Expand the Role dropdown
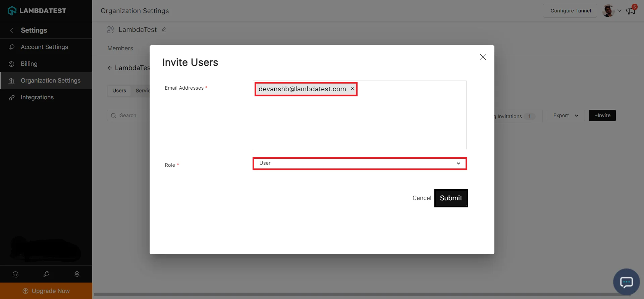The image size is (644, 299). pyautogui.click(x=360, y=163)
